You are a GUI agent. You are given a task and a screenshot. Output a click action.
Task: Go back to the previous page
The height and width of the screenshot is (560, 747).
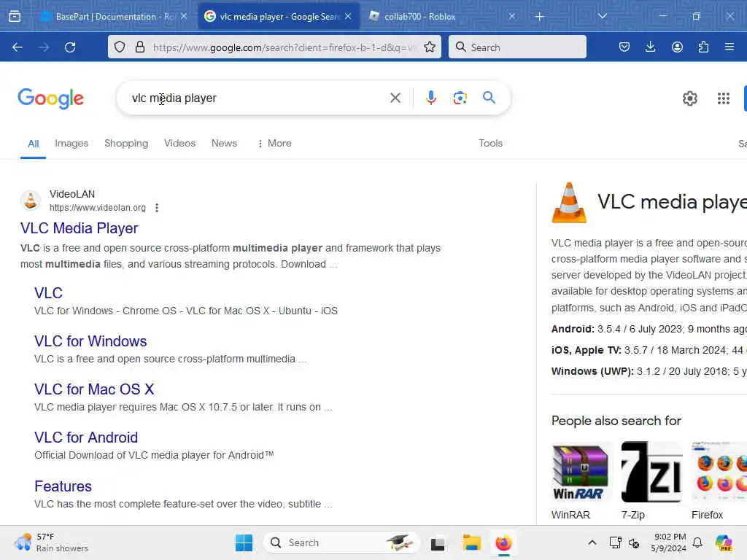[x=18, y=47]
